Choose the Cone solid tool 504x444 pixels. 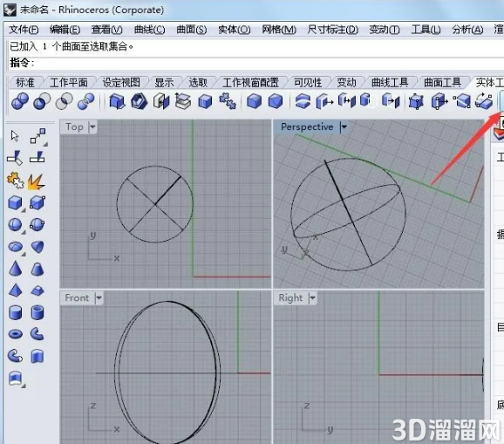[15, 269]
